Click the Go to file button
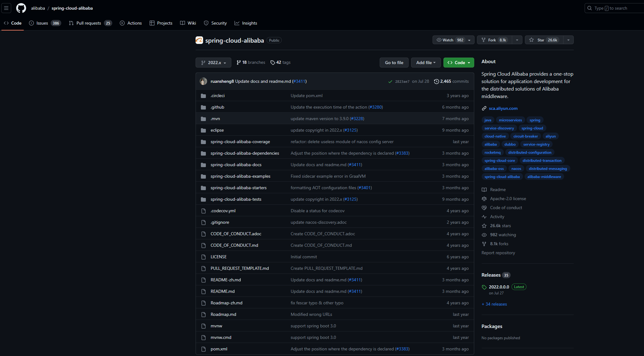The width and height of the screenshot is (644, 356). click(394, 63)
